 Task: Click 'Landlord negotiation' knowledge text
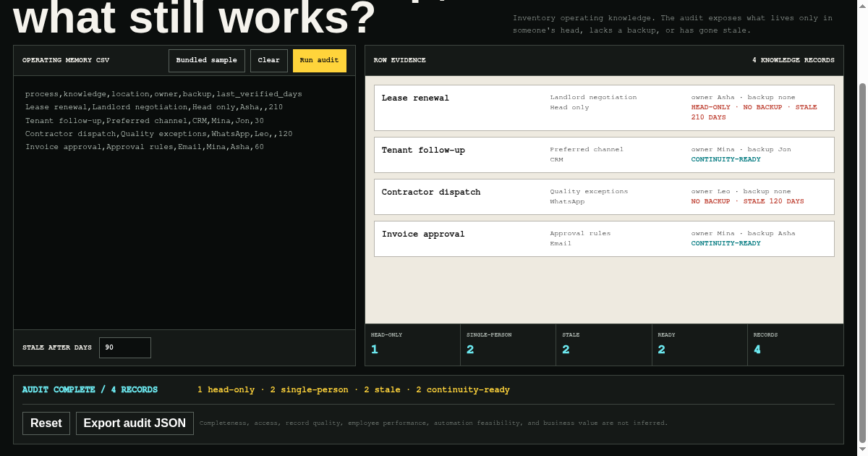pyautogui.click(x=593, y=97)
